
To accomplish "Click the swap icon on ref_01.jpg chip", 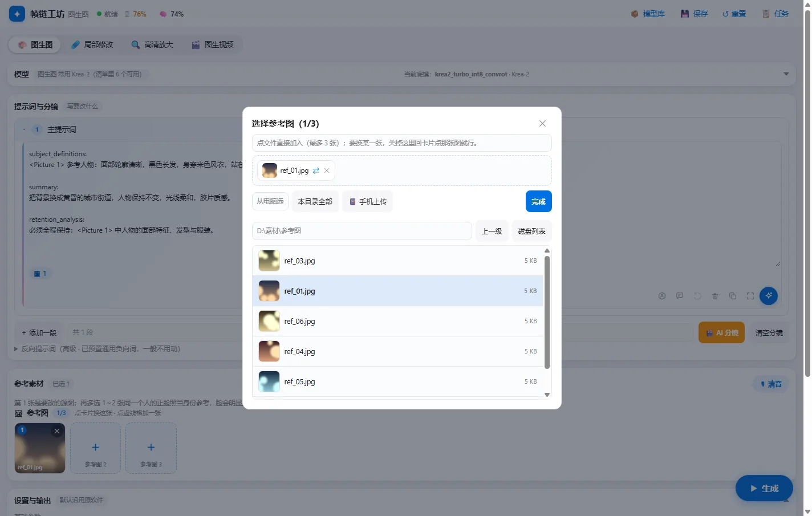I will [316, 170].
